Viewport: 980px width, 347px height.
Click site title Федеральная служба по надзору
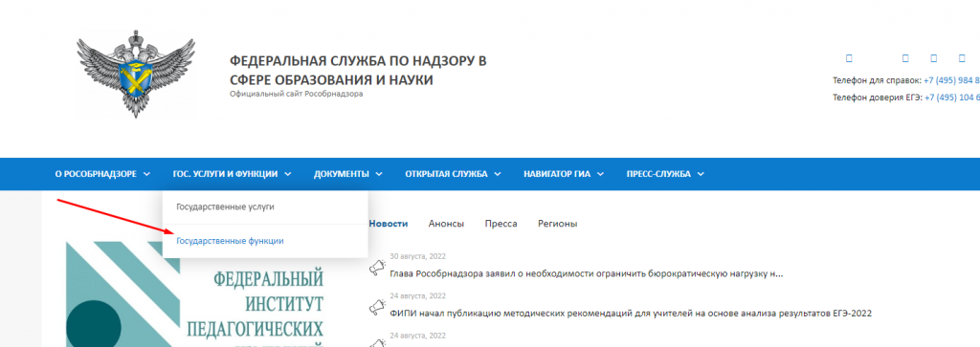(358, 71)
